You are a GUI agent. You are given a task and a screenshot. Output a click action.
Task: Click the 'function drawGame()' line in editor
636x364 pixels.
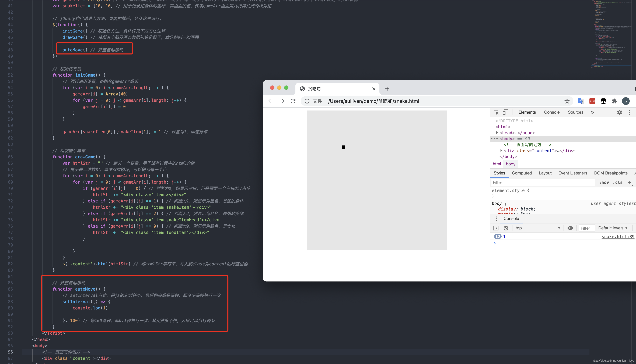[x=79, y=157]
